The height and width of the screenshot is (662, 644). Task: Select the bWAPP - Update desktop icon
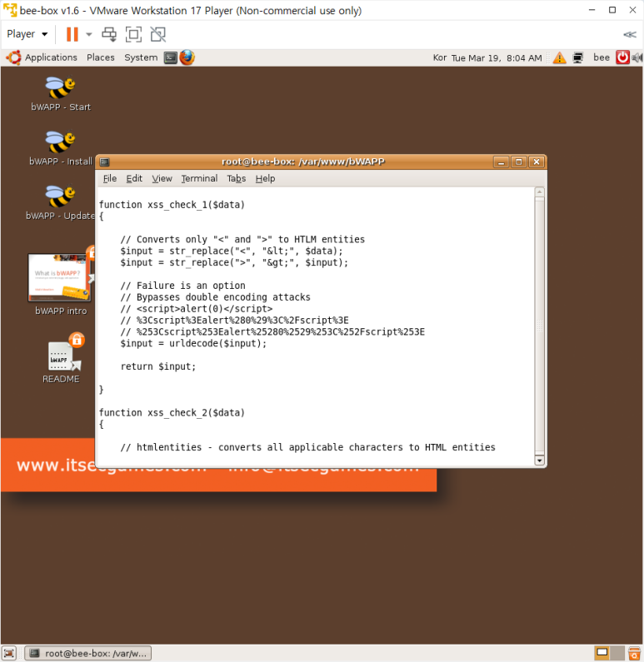tap(60, 202)
